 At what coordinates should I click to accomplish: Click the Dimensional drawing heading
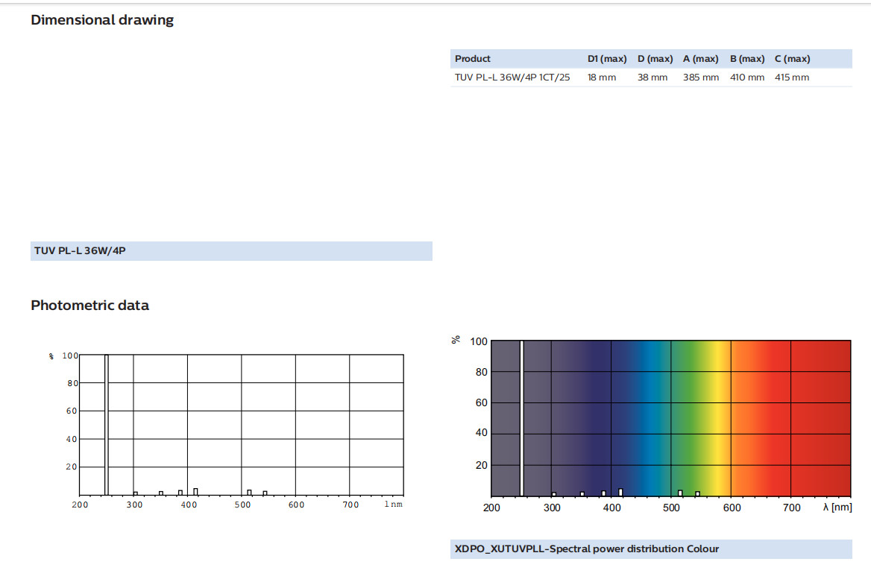(x=102, y=20)
